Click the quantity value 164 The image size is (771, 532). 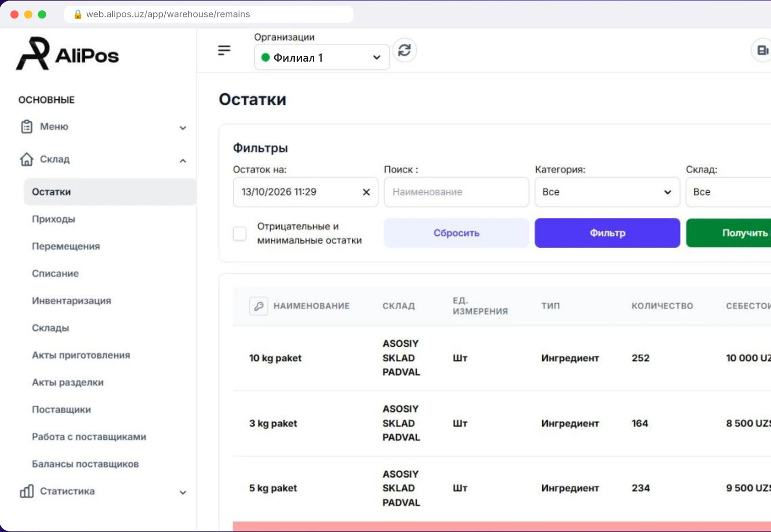pos(640,424)
